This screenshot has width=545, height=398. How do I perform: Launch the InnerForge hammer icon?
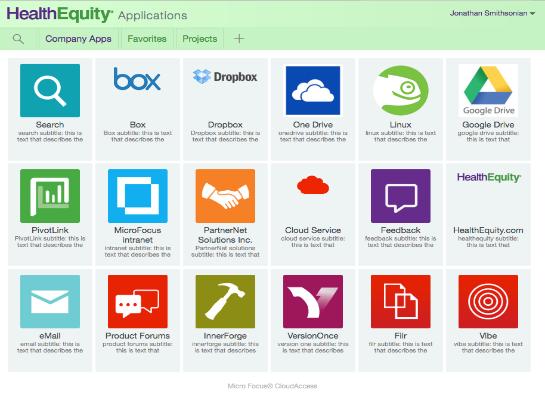(x=225, y=301)
